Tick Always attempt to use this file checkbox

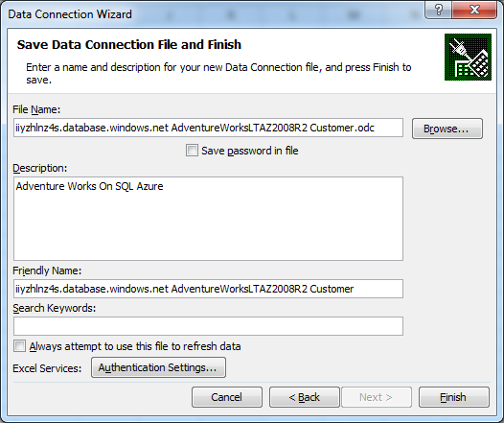[19, 346]
